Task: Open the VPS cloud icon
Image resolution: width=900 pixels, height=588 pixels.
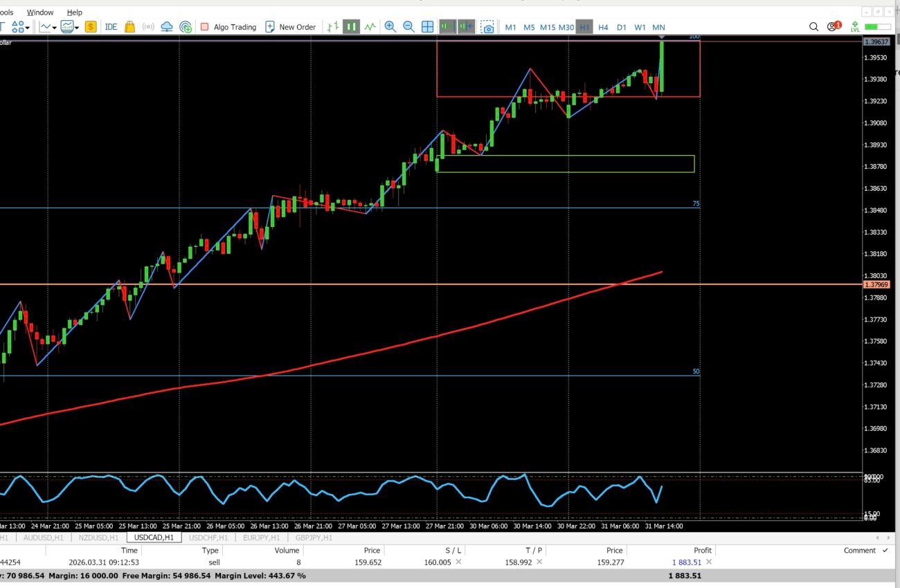Action: point(167,27)
